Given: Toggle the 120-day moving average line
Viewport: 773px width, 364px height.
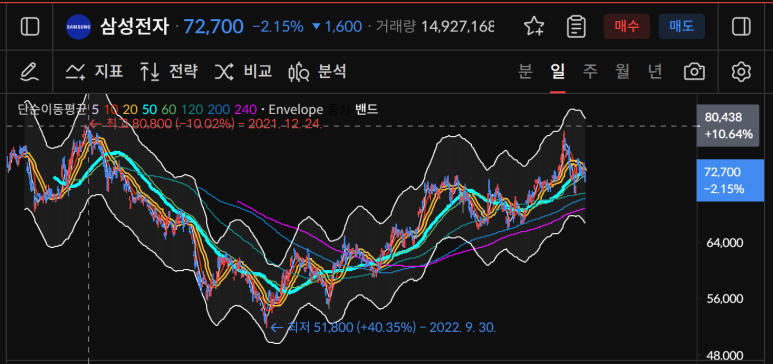Looking at the screenshot, I should click(192, 109).
